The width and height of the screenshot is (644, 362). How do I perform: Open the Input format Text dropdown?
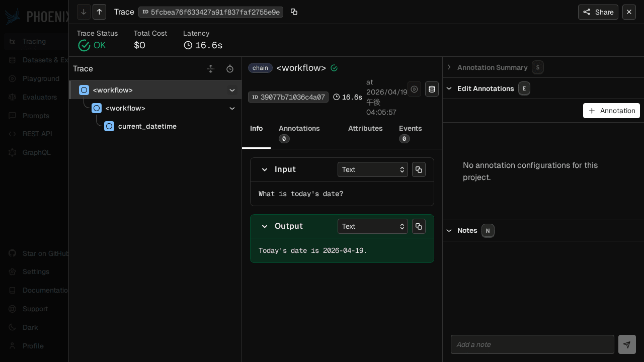[x=372, y=169]
